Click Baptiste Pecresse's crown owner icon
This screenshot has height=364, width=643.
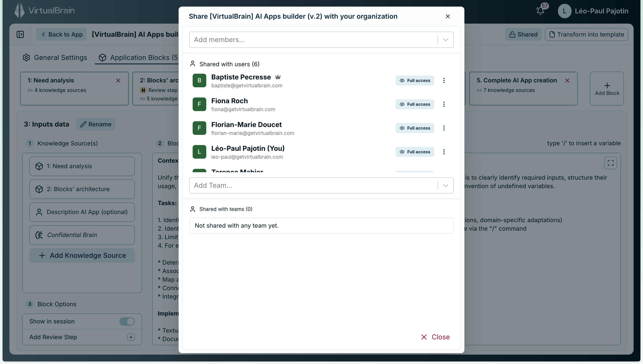[x=278, y=77]
